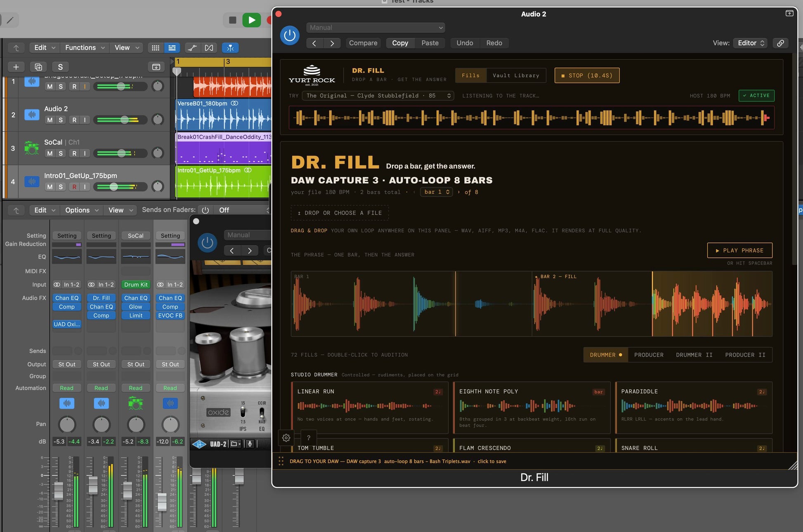Open Dr. Fill plugin slot in mixer
Image resolution: width=803 pixels, height=532 pixels.
101,298
